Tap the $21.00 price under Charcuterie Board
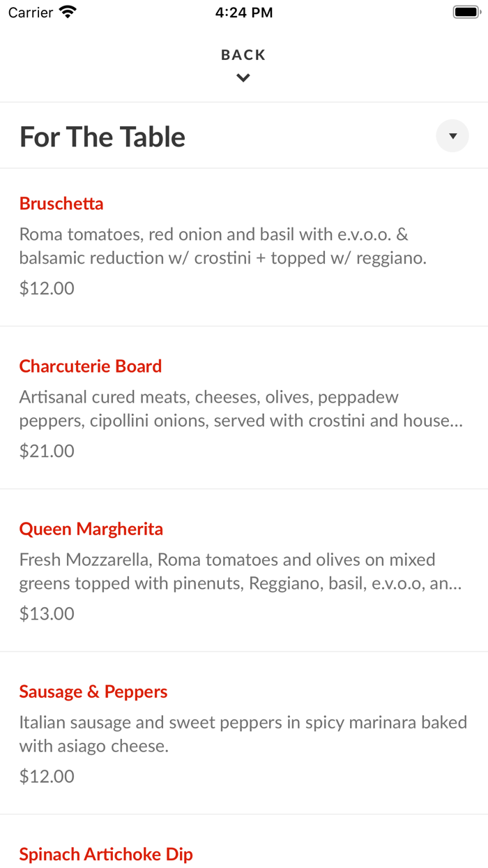 click(46, 451)
